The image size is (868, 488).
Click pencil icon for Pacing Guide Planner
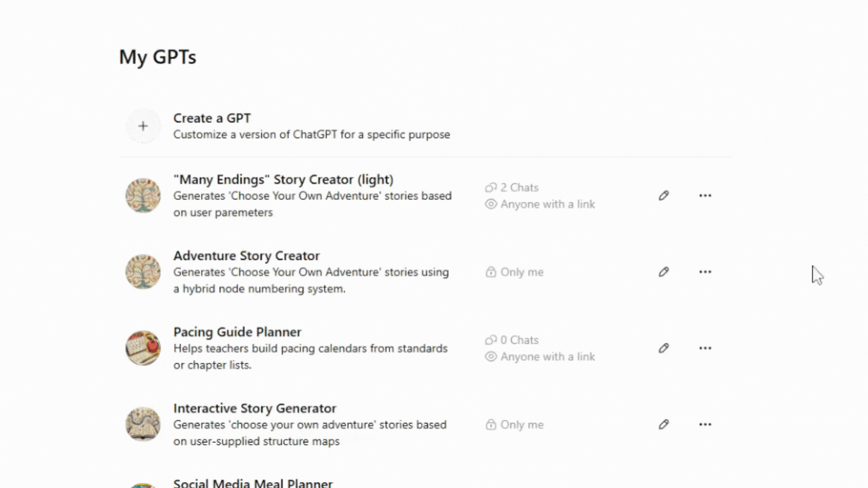[x=663, y=348]
